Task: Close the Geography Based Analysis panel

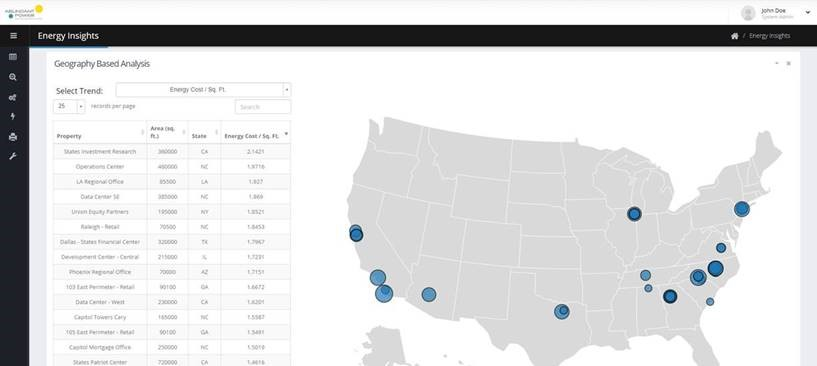Action: click(788, 63)
